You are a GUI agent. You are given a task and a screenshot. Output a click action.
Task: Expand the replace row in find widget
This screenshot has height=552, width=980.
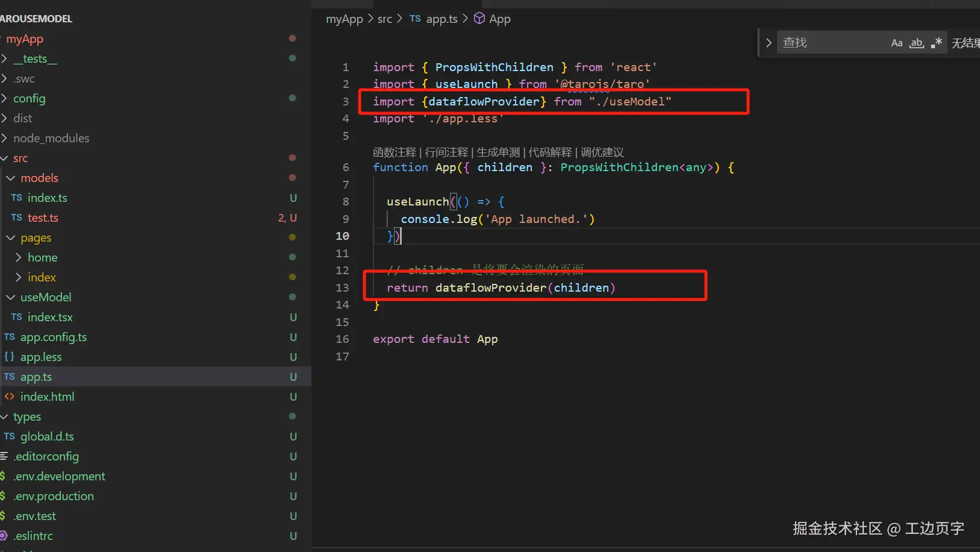pyautogui.click(x=769, y=43)
